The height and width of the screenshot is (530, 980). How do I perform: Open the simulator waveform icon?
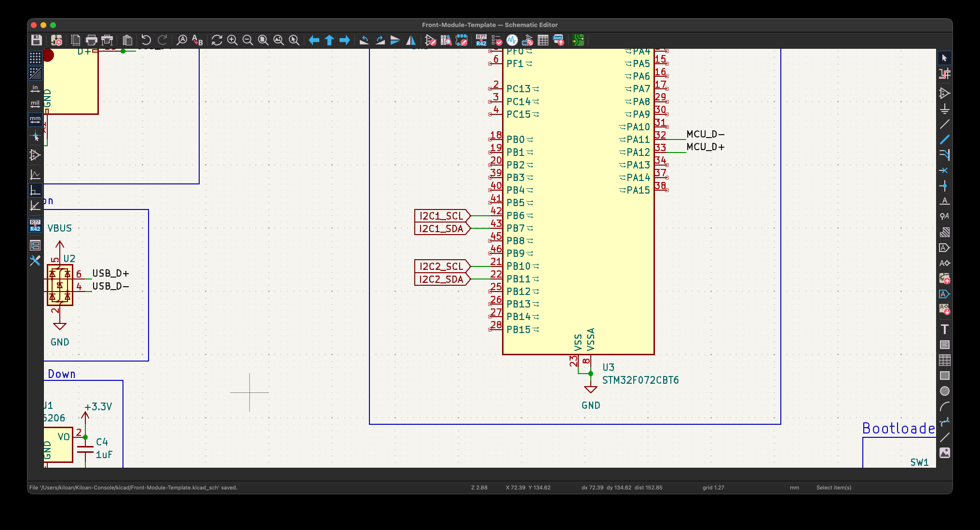click(x=512, y=40)
